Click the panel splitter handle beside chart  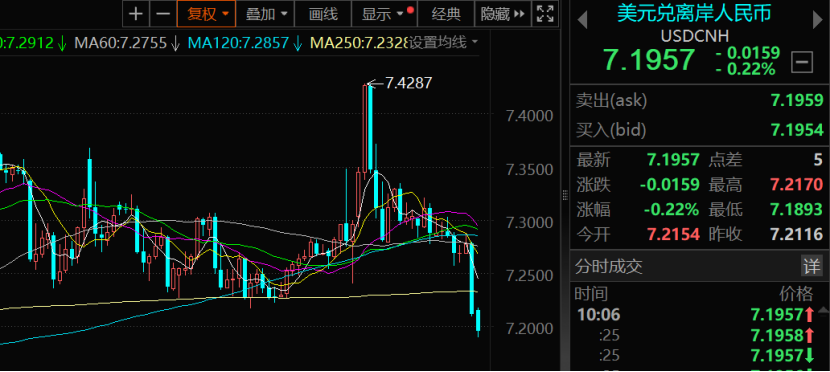tap(564, 195)
